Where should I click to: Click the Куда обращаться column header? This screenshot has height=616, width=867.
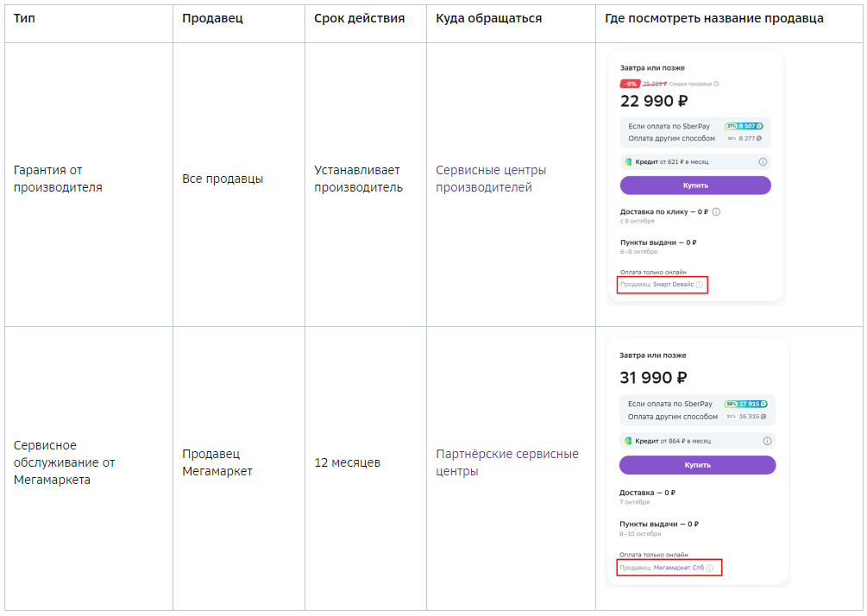coord(489,18)
